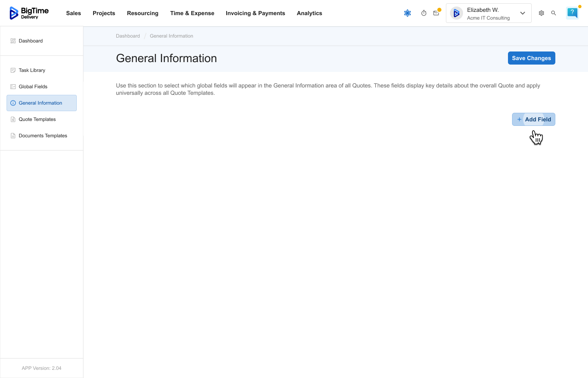The image size is (588, 378).
Task: Open the Resourcing menu
Action: point(143,13)
